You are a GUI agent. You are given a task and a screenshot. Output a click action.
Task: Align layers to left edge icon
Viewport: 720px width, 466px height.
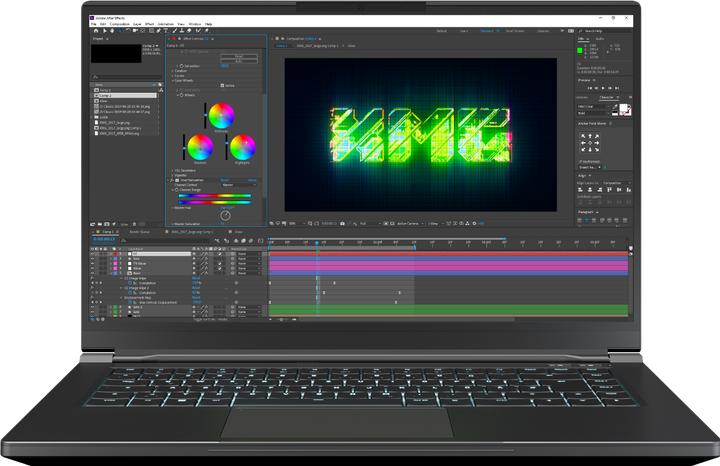(581, 190)
